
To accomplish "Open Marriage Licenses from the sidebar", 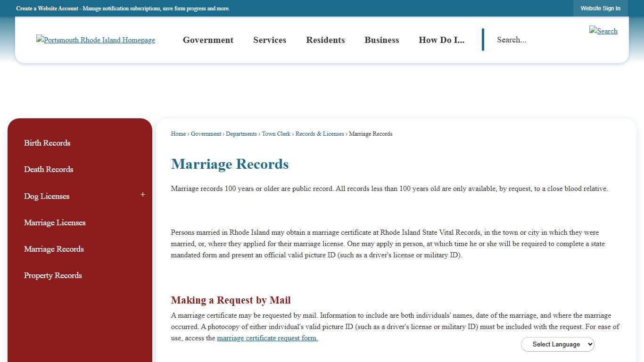I will point(55,222).
